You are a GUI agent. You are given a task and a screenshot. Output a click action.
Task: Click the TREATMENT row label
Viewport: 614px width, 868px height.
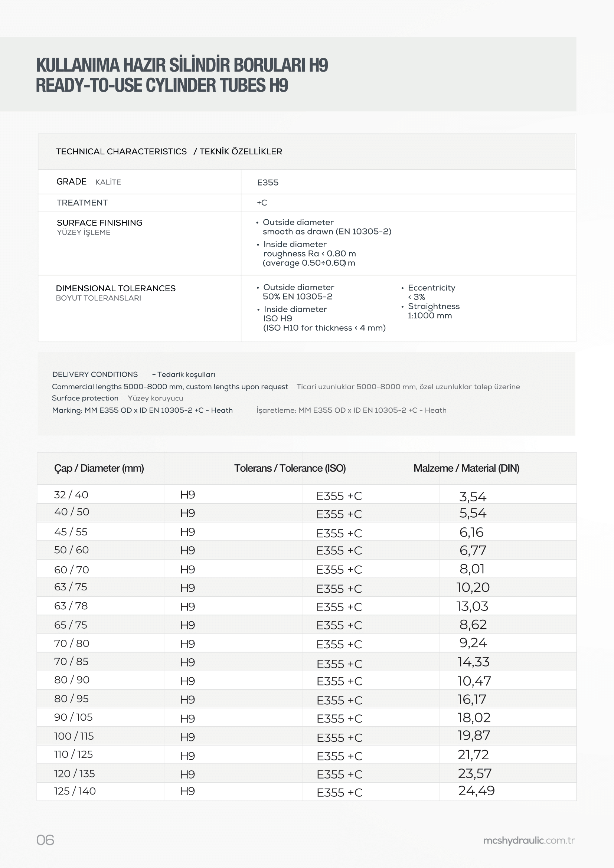coord(82,203)
